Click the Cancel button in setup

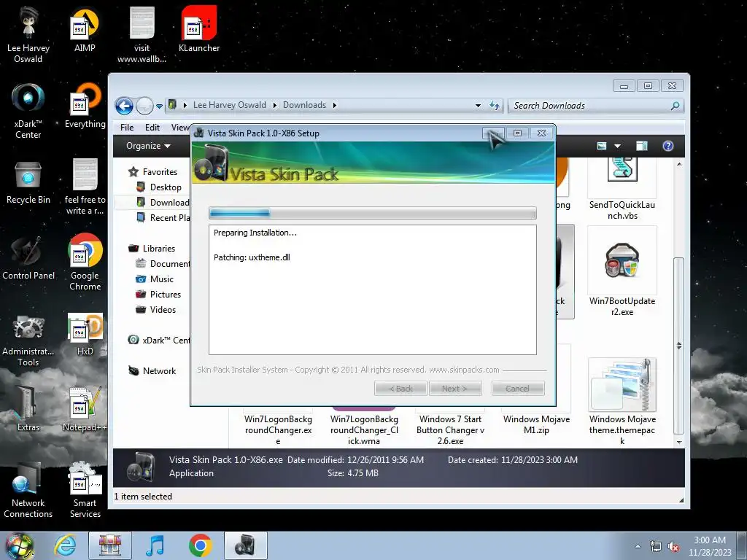[x=517, y=389]
